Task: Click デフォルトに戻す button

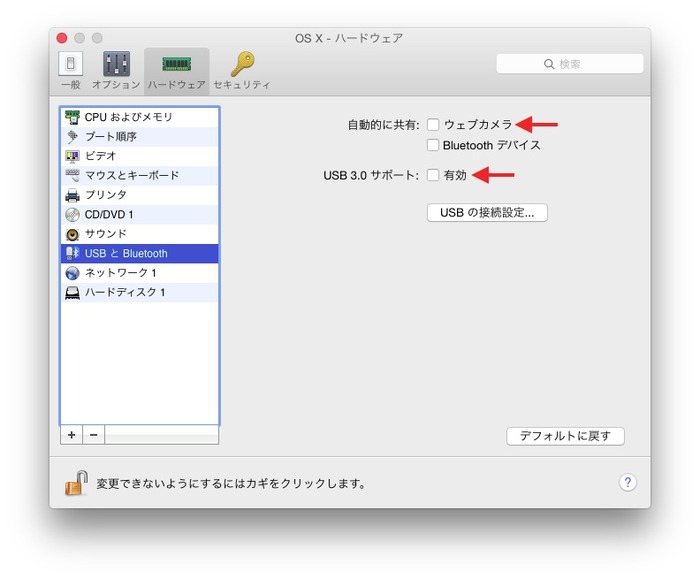Action: pyautogui.click(x=565, y=436)
